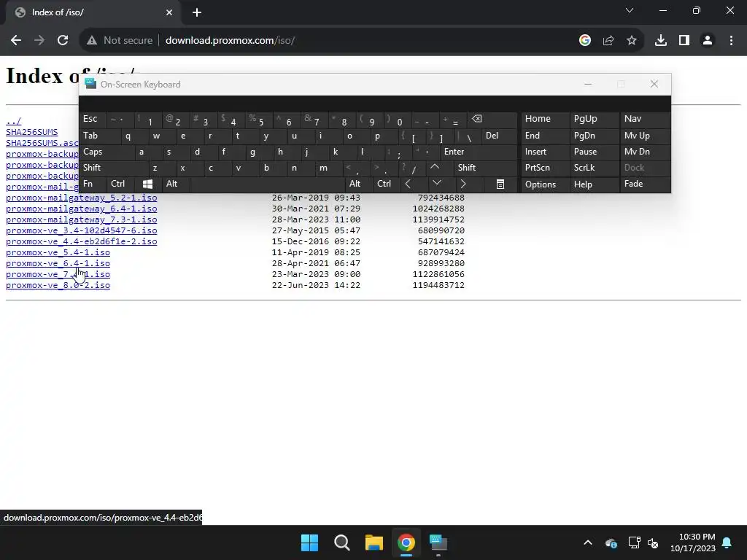747x560 pixels.
Task: Open the notifications bell icon
Action: point(727,542)
